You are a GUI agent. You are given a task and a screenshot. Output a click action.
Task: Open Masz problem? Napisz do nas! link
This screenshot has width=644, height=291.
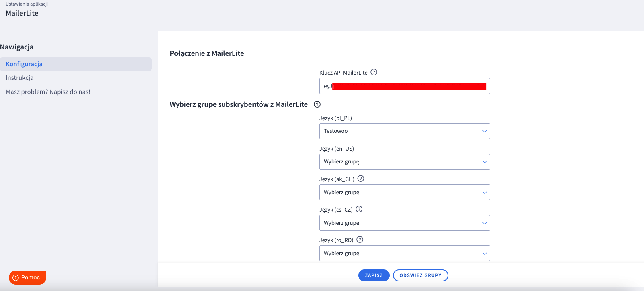(48, 92)
